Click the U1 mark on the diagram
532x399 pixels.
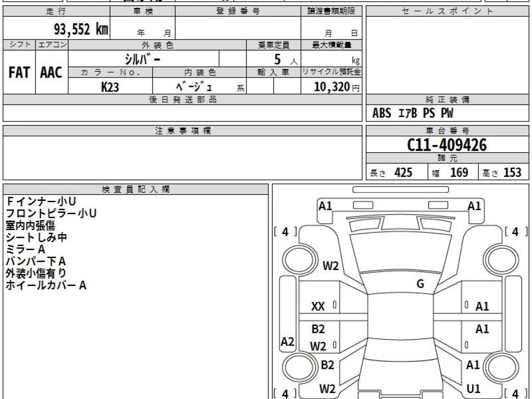[x=473, y=389]
